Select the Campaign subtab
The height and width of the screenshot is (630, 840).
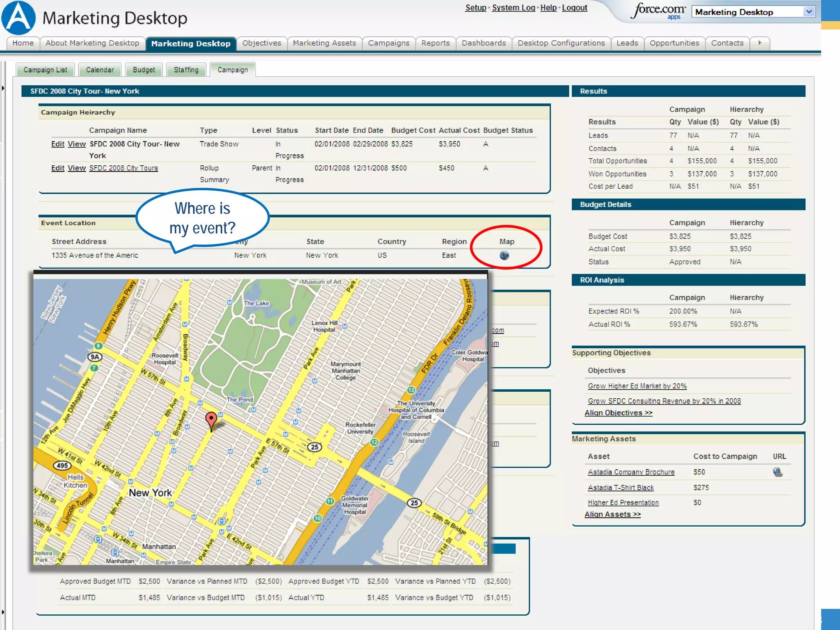click(x=233, y=70)
